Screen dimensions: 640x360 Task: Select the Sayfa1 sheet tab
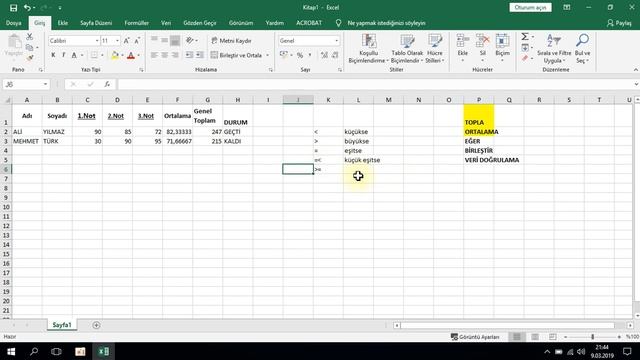(62, 325)
